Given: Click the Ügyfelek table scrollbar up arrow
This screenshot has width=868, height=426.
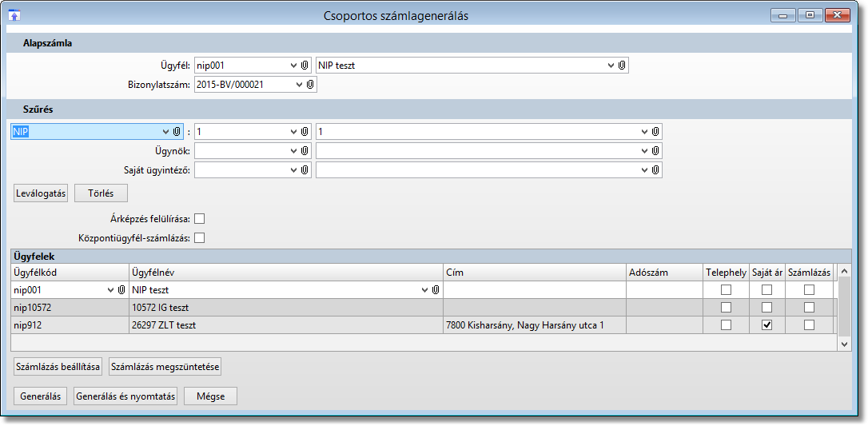Looking at the screenshot, I should click(x=844, y=270).
